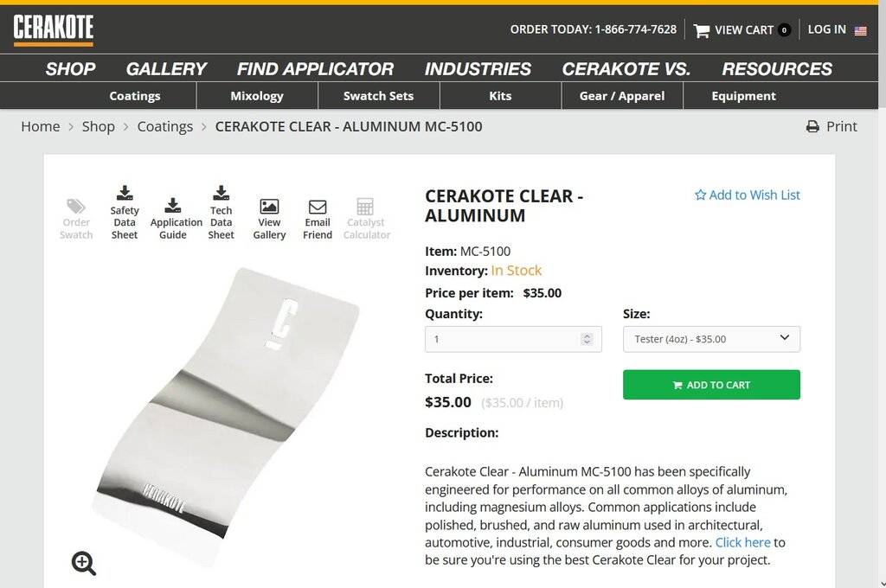Go to Coatings in the breadcrumb
The image size is (886, 588).
coord(164,126)
